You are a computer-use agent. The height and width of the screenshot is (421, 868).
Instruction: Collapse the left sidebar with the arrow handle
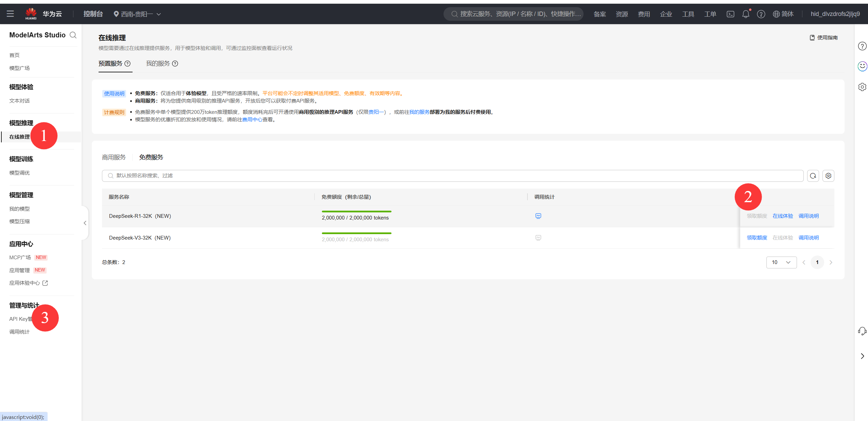click(85, 223)
